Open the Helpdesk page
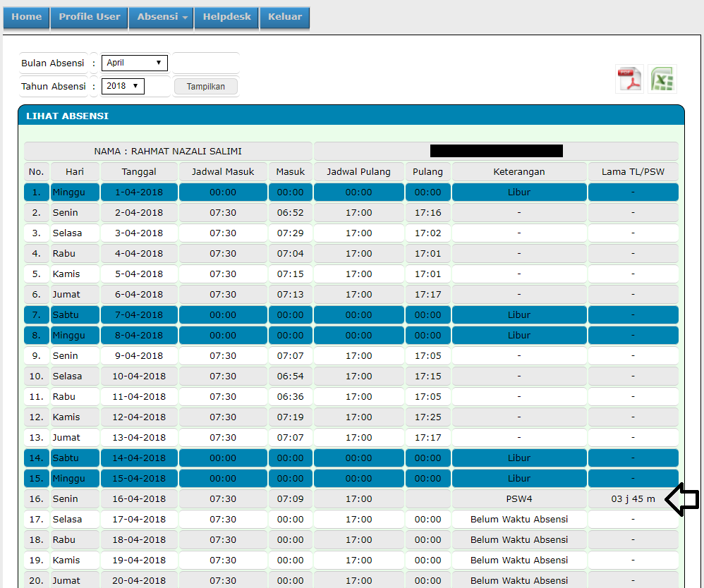704x588 pixels. (x=226, y=17)
